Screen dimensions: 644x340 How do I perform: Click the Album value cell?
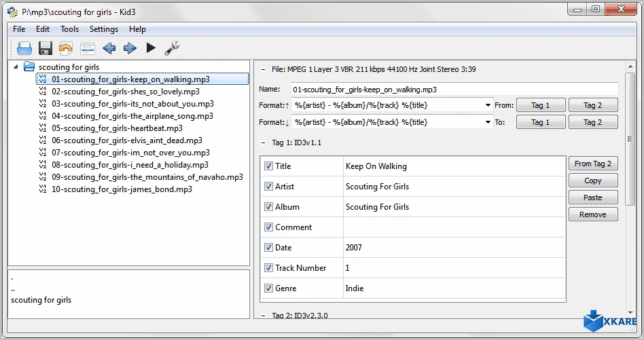[x=454, y=207]
